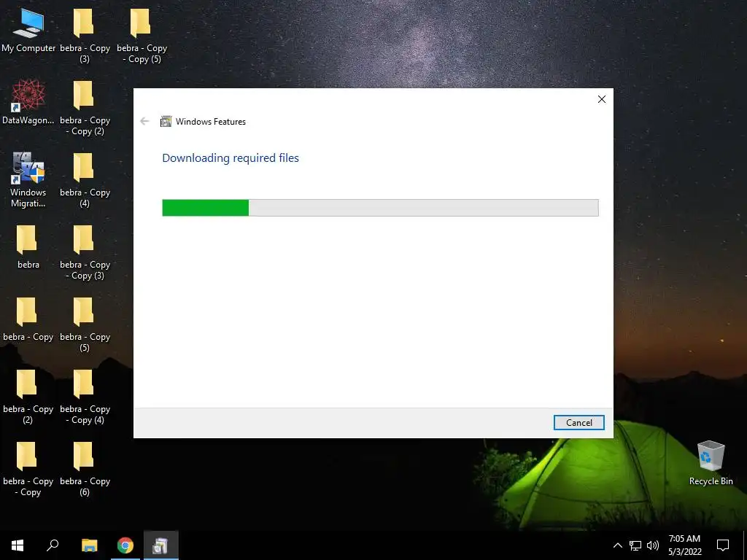Image resolution: width=747 pixels, height=560 pixels.
Task: Select the 'bebra - Copy (2)' folder
Action: click(x=28, y=397)
